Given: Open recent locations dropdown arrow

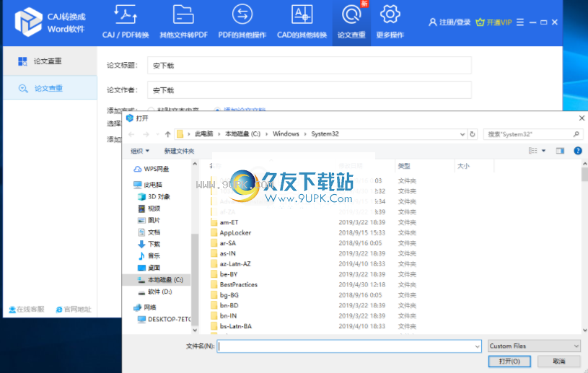Looking at the screenshot, I should click(157, 134).
